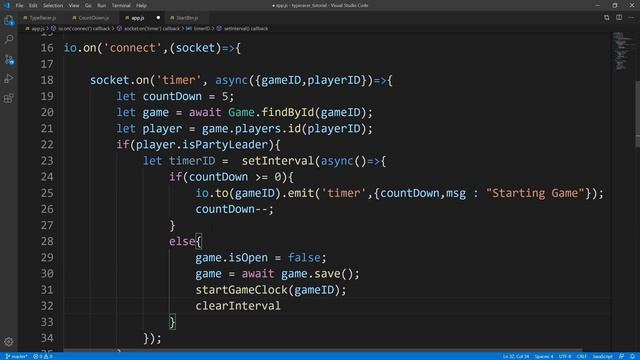Split the editor to the right
The image size is (640, 360).
619,18
